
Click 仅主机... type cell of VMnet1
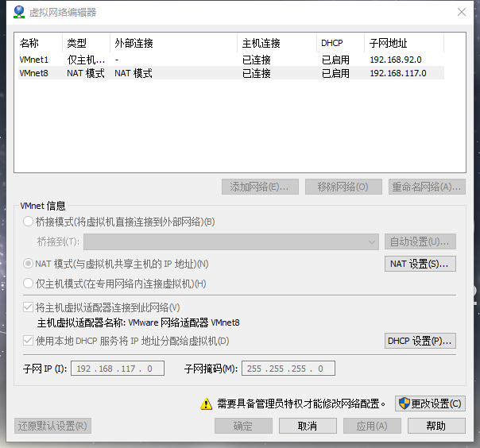coord(86,60)
